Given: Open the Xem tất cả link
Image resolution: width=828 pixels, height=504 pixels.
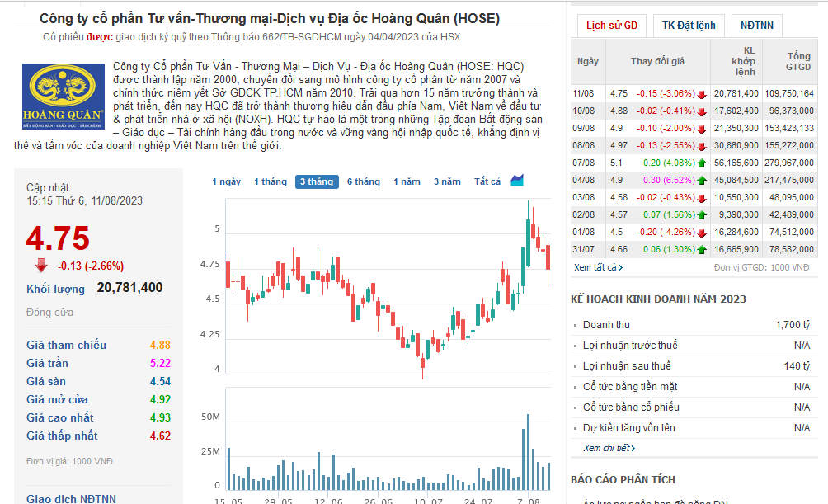Looking at the screenshot, I should (x=598, y=267).
